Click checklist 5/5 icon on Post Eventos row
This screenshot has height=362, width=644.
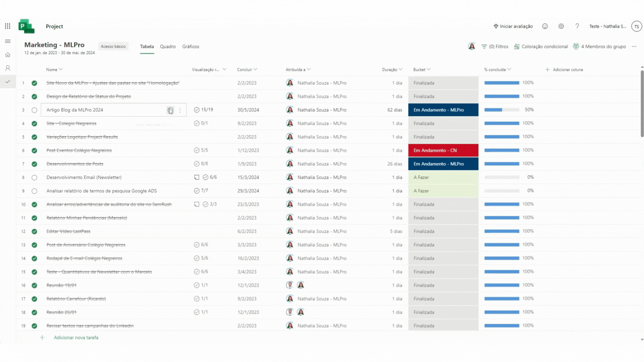pyautogui.click(x=197, y=150)
